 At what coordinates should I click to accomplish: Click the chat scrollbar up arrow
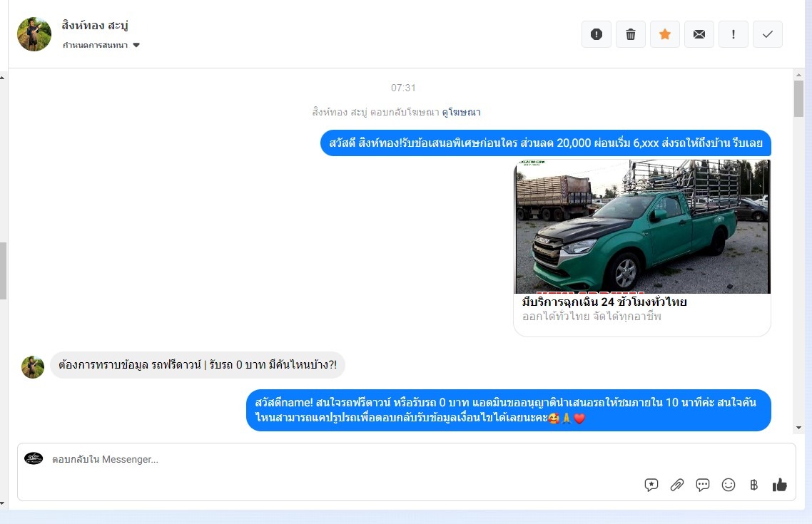tap(798, 75)
